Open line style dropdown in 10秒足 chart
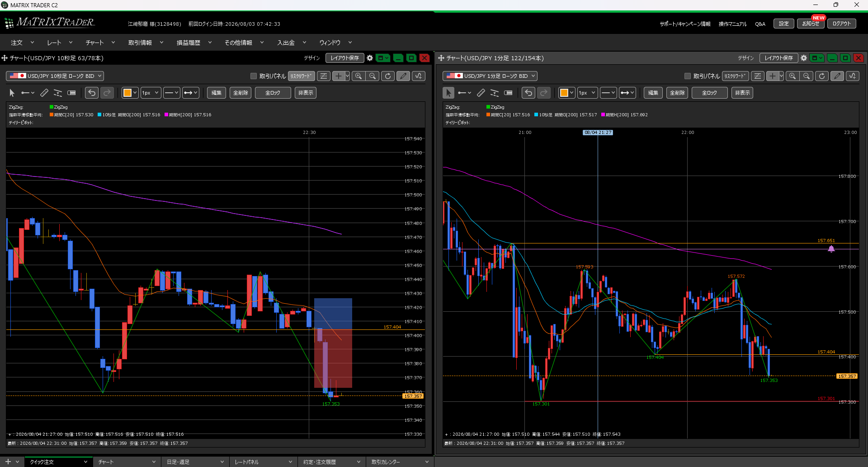 [x=172, y=93]
